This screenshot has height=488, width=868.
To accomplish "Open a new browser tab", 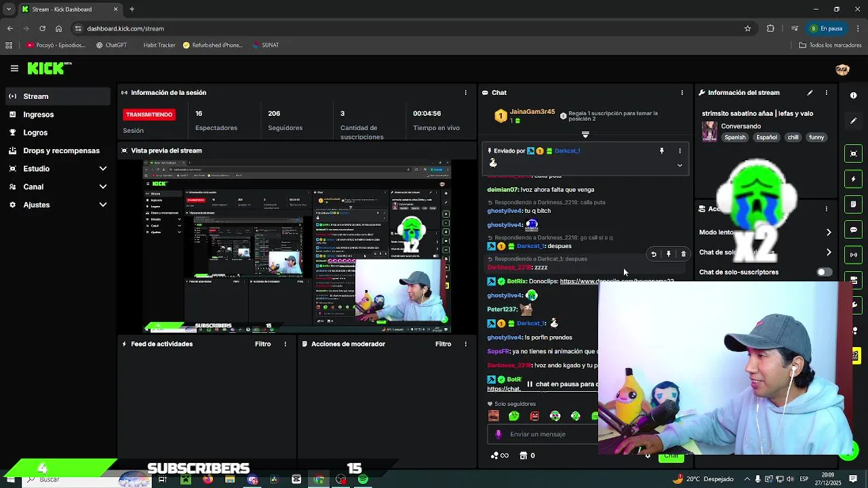I will tap(132, 9).
